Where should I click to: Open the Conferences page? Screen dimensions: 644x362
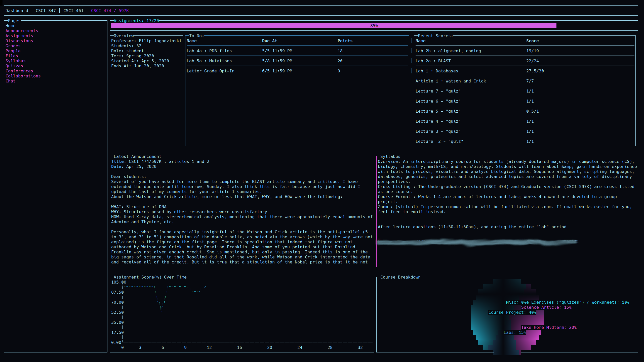click(19, 71)
